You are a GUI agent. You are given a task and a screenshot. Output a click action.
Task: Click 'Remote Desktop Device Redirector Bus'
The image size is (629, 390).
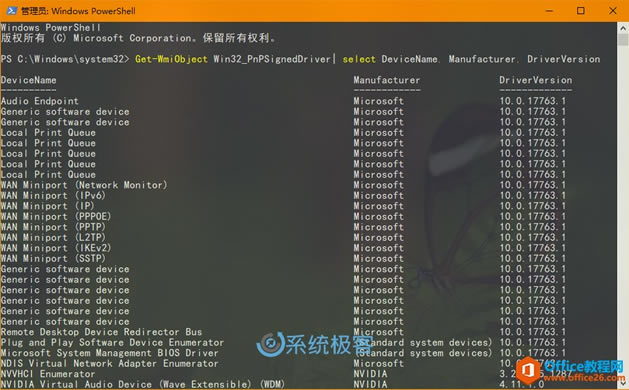click(x=101, y=332)
